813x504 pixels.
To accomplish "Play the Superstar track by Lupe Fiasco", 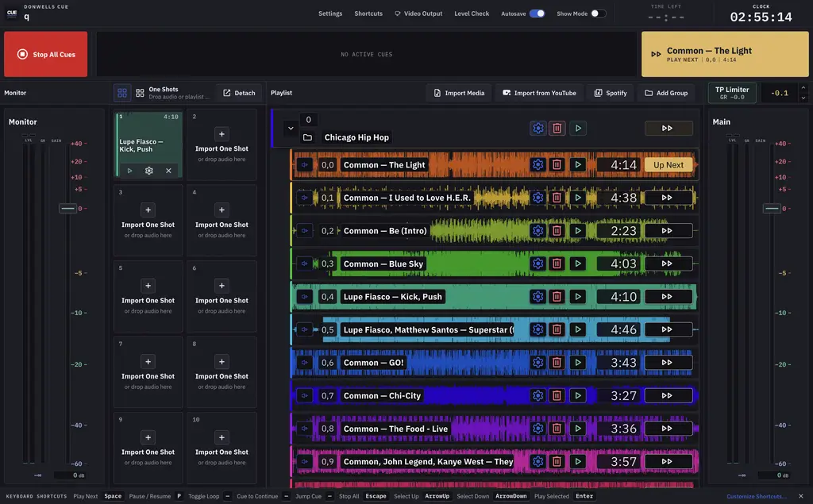I will (578, 329).
